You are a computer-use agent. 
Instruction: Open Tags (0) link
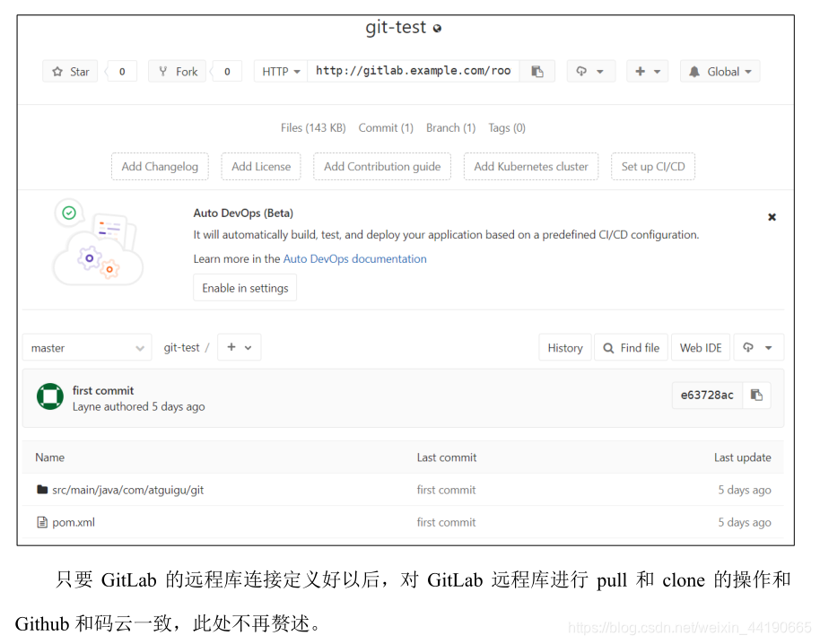point(507,128)
